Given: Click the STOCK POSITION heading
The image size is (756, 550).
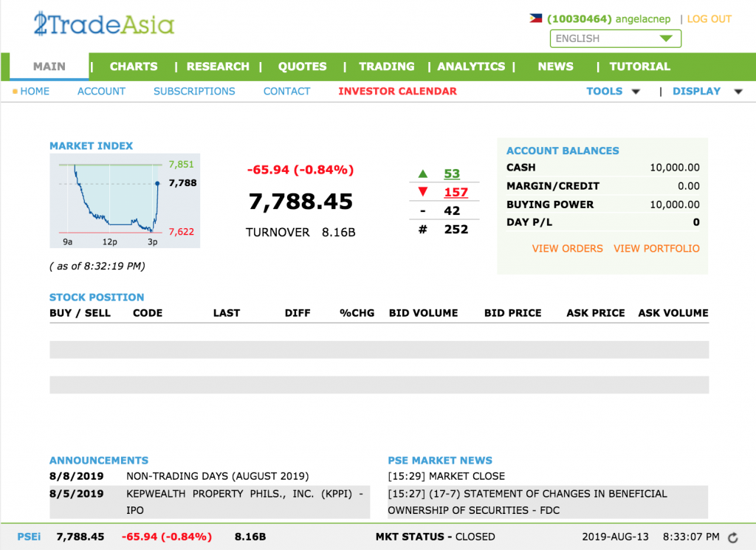Looking at the screenshot, I should coord(97,297).
